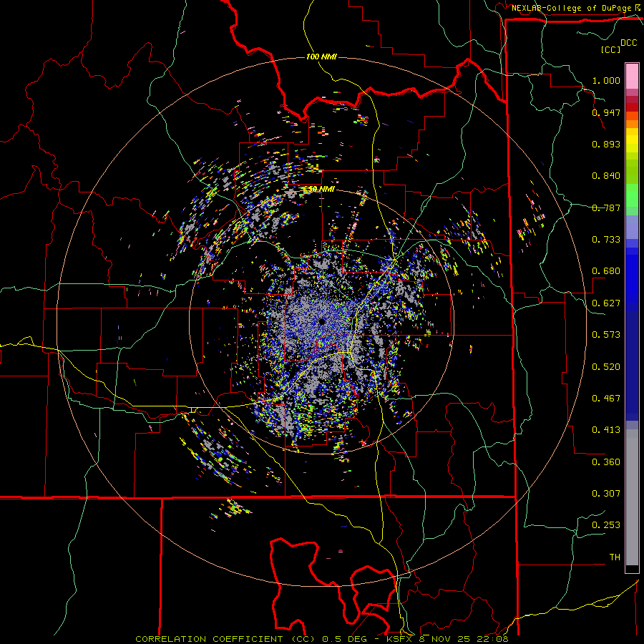Select the 0.573 legend value
644x644 pixels.
click(x=606, y=335)
